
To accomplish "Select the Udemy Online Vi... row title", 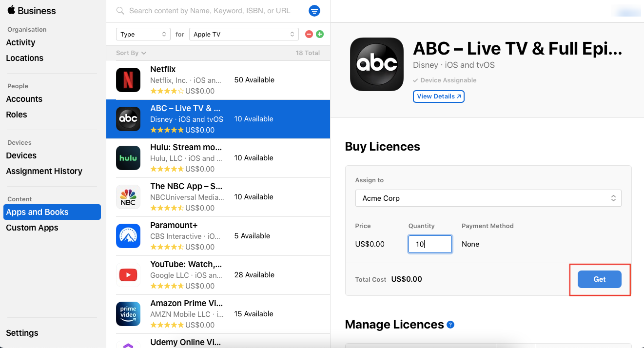I will pos(186,342).
